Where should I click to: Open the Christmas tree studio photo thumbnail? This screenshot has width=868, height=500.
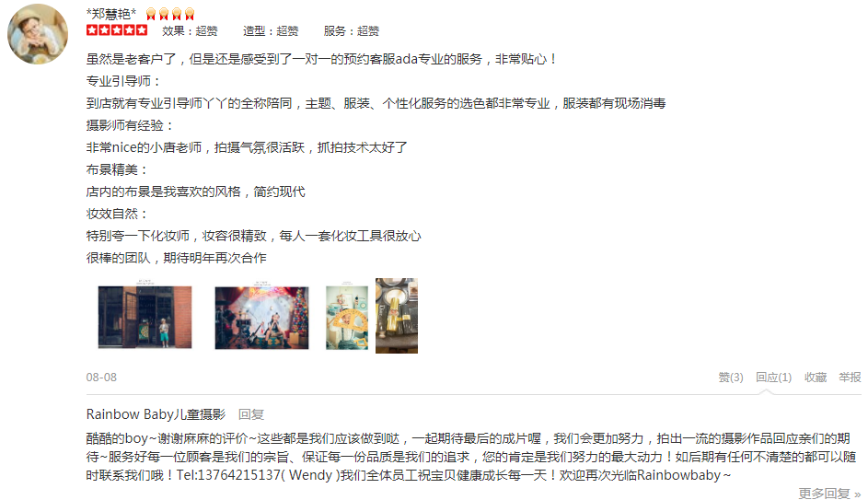click(x=261, y=318)
